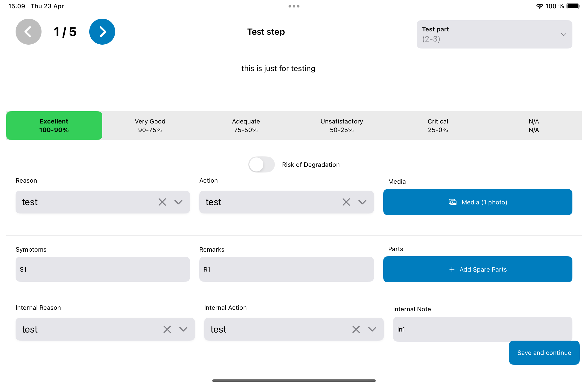588x386 pixels.
Task: Clear the Internal Reason field
Action: click(167, 329)
